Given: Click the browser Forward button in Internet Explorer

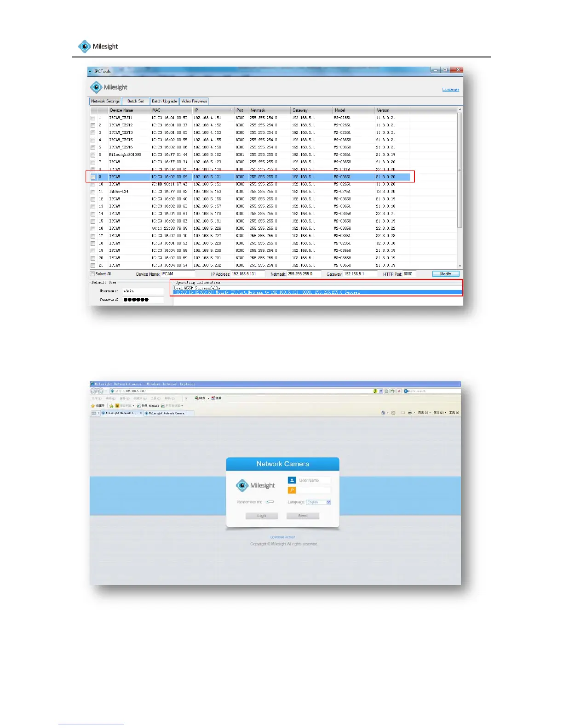Looking at the screenshot, I should pyautogui.click(x=100, y=391).
